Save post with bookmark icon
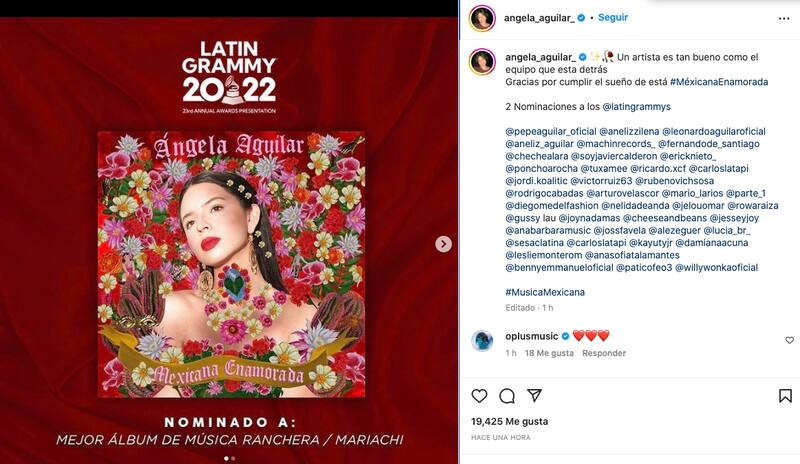 (x=785, y=396)
